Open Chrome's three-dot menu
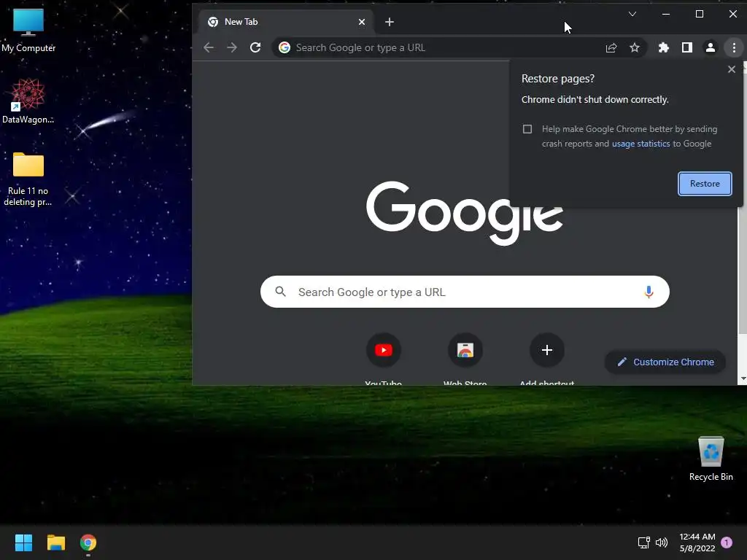The width and height of the screenshot is (747, 560). tap(734, 47)
